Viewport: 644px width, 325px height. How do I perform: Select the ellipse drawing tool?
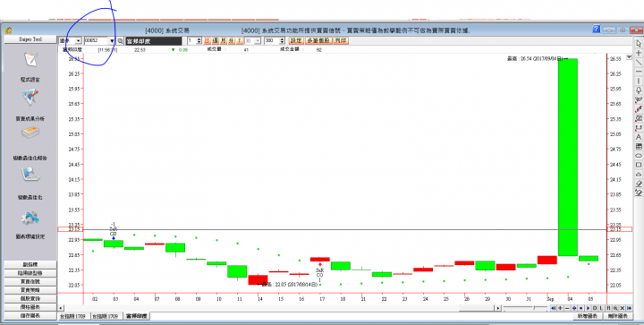tap(639, 155)
